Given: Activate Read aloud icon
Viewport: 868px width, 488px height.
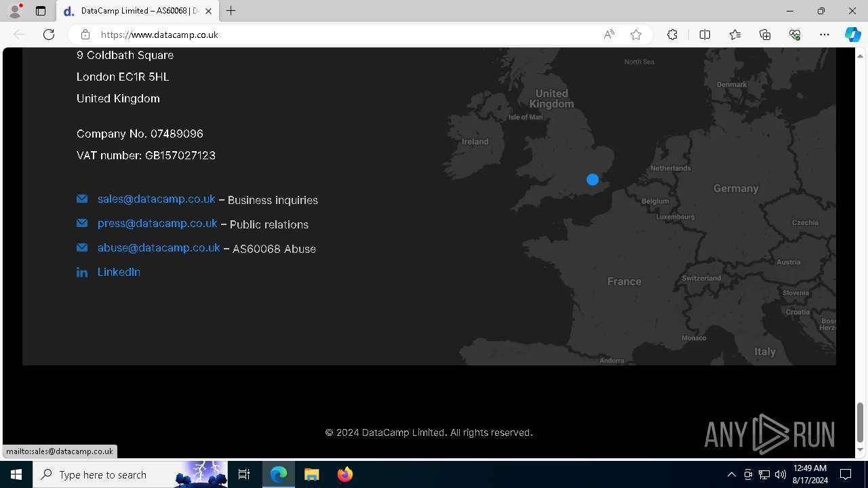Looking at the screenshot, I should [609, 35].
